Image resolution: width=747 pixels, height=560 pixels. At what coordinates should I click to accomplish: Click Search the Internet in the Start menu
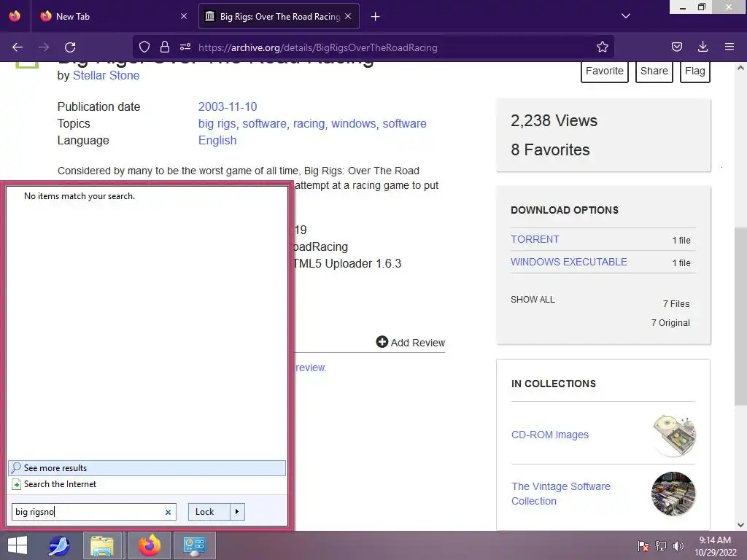coord(147,484)
